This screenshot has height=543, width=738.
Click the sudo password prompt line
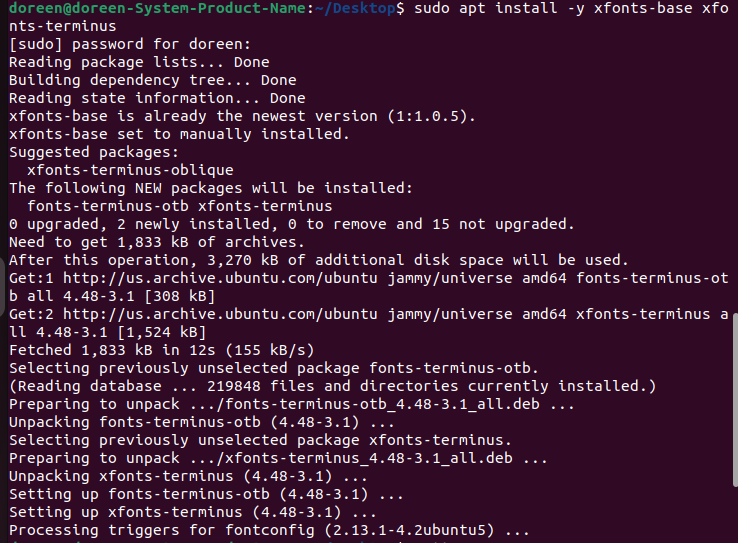130,44
